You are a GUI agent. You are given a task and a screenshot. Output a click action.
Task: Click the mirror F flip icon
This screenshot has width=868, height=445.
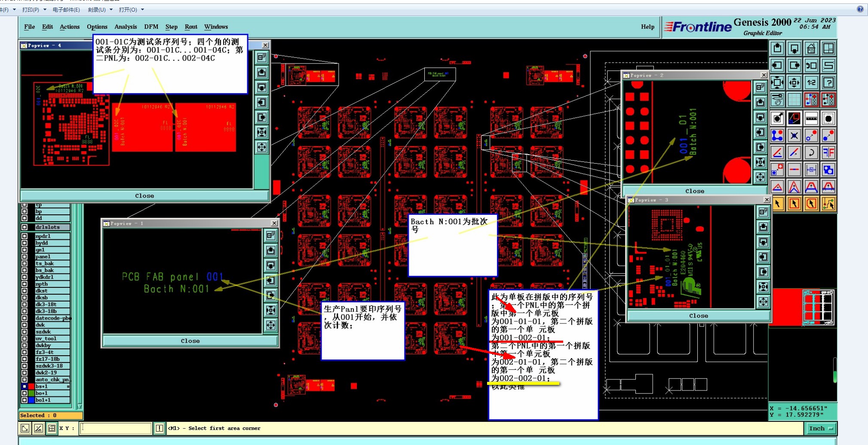point(828,152)
